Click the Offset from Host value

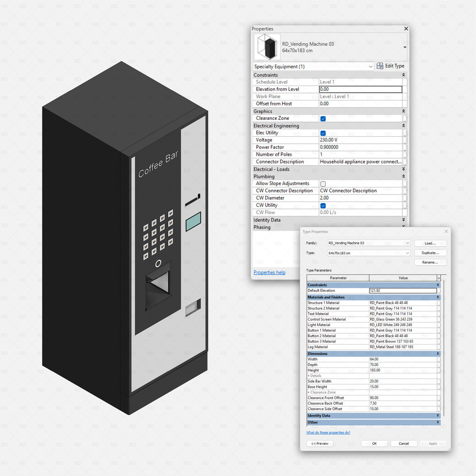[361, 104]
